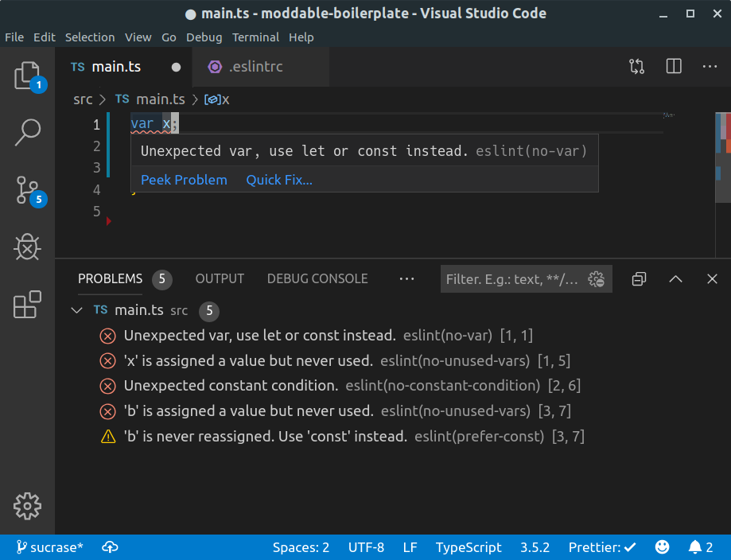The width and height of the screenshot is (731, 560).
Task: Click the Peek Problem link
Action: pyautogui.click(x=184, y=180)
